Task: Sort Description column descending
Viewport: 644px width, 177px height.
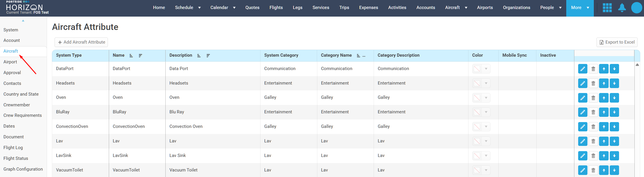Action: (208, 56)
